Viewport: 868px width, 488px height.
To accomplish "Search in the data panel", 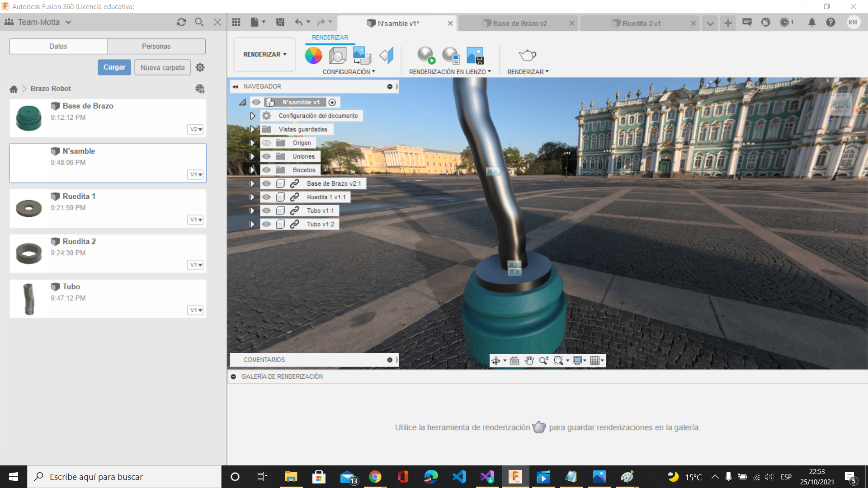I will [199, 22].
